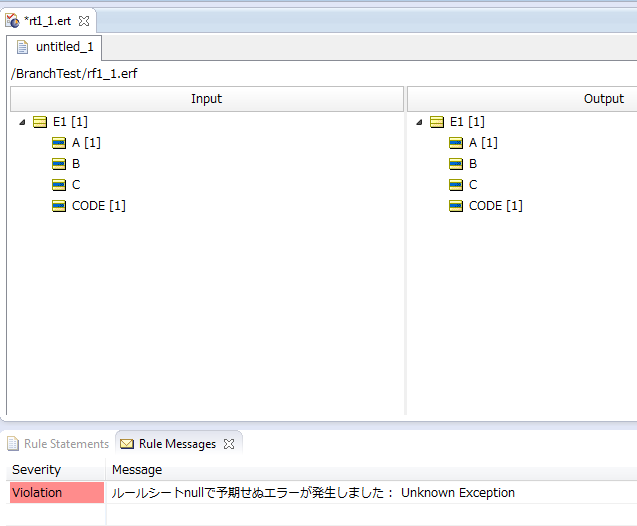Click the untitled_1 document icon
This screenshot has width=637, height=526.
coord(22,47)
